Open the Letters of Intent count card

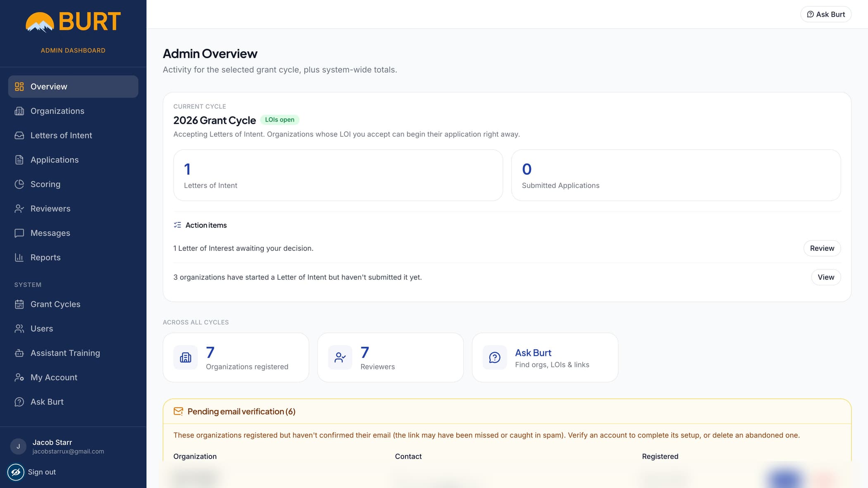[x=338, y=175]
